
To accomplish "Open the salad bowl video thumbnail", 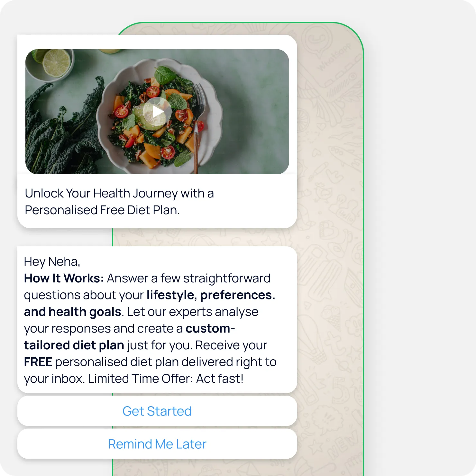I will 157,112.
